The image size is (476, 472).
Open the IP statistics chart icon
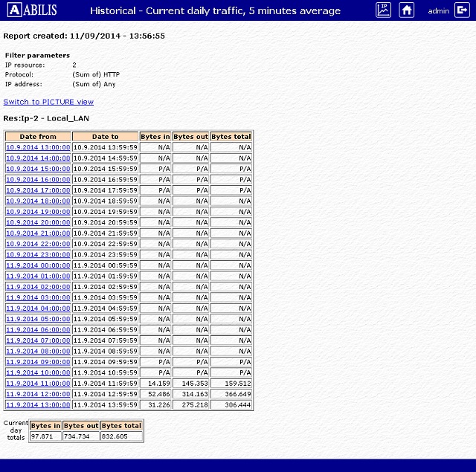383,10
